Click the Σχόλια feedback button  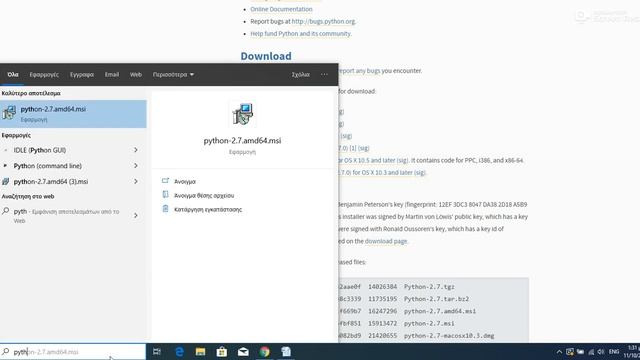(x=301, y=75)
